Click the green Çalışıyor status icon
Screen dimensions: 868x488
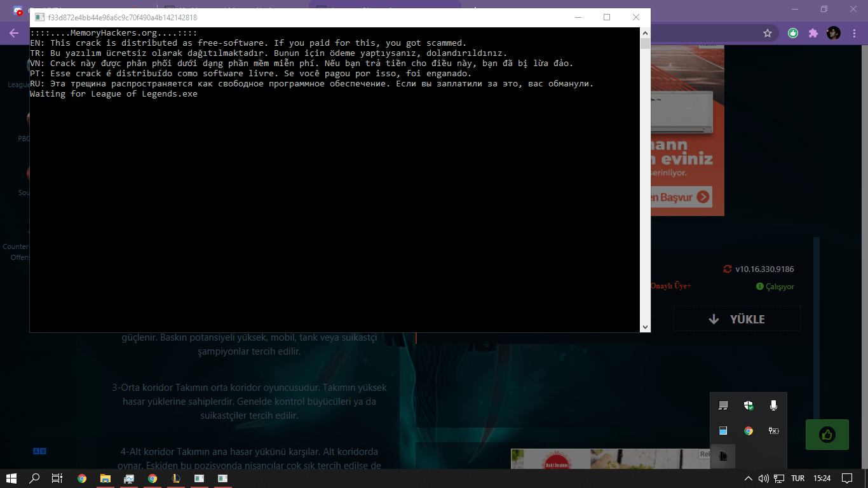(x=759, y=287)
